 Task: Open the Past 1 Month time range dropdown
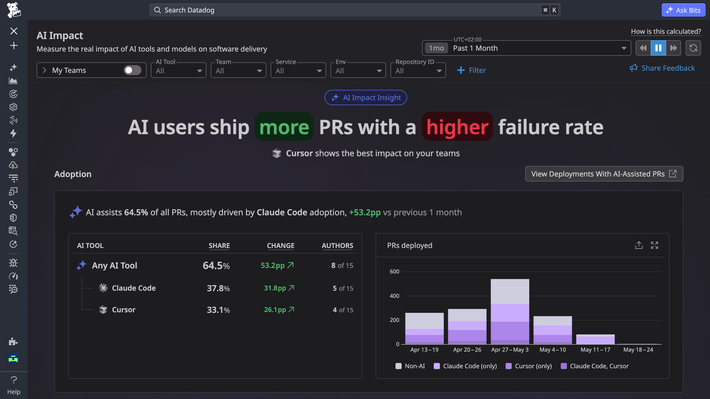click(526, 48)
